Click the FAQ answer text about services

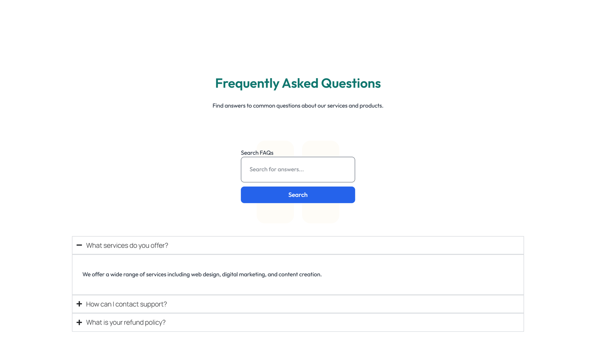tap(202, 274)
